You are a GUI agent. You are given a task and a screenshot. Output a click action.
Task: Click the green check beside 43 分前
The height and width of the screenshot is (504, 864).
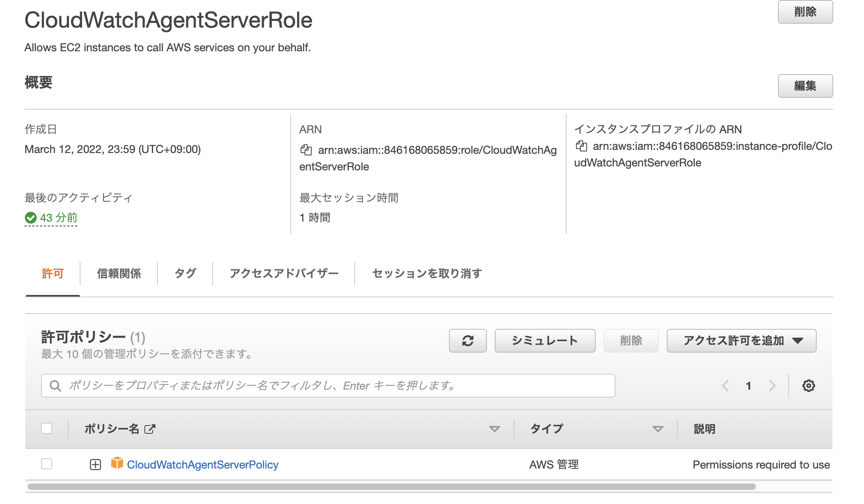(32, 218)
